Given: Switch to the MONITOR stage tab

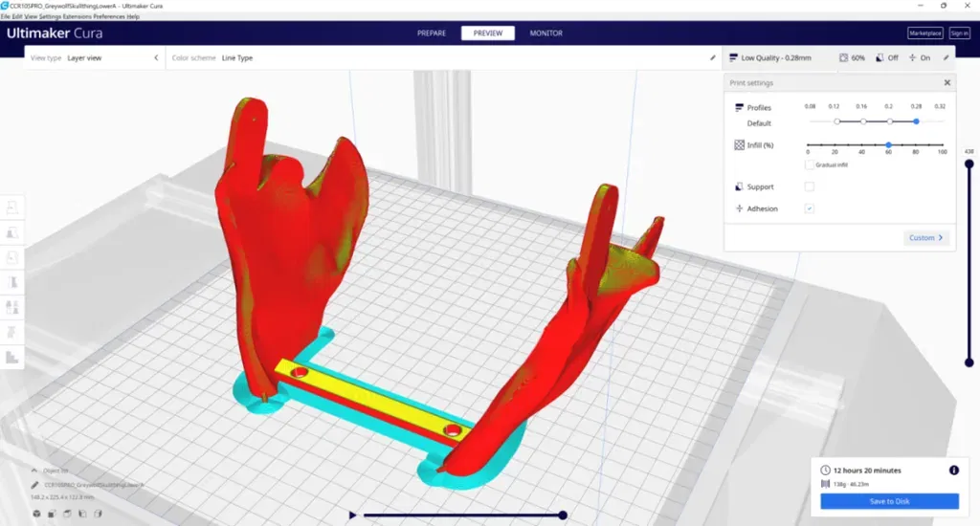Looking at the screenshot, I should pyautogui.click(x=546, y=33).
